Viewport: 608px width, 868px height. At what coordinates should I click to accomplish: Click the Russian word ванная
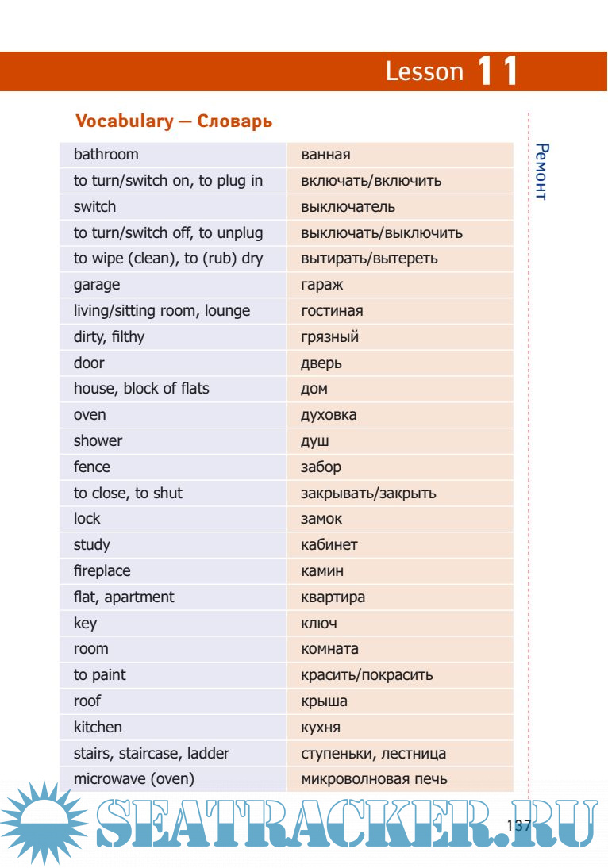tap(325, 155)
